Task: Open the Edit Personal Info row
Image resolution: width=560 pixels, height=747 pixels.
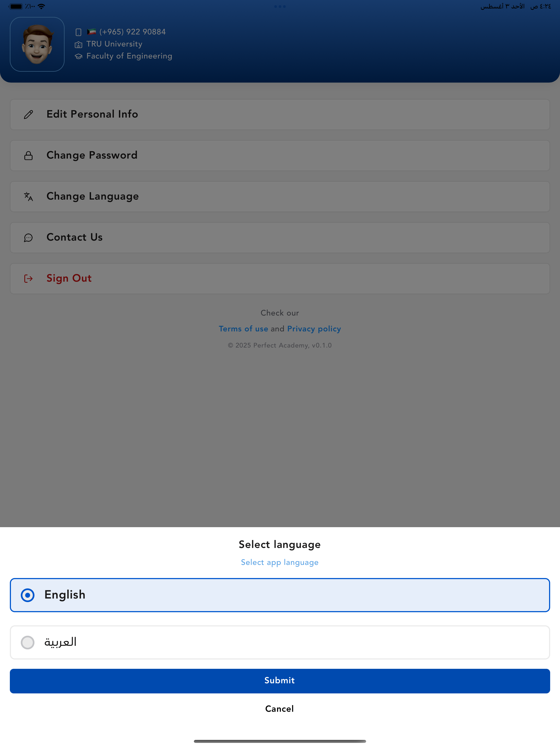Action: click(x=280, y=115)
